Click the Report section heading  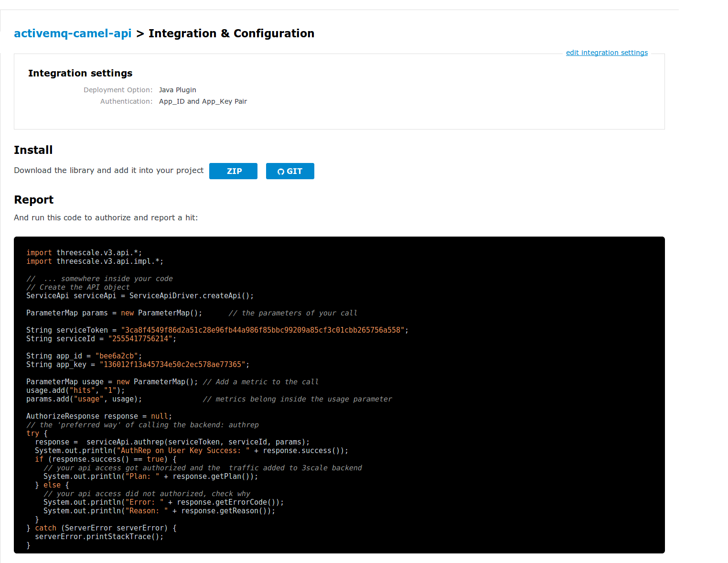pos(33,200)
